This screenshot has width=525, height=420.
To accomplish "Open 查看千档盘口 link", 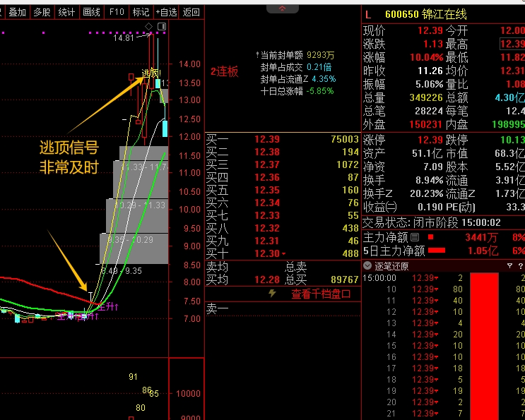I will click(321, 294).
